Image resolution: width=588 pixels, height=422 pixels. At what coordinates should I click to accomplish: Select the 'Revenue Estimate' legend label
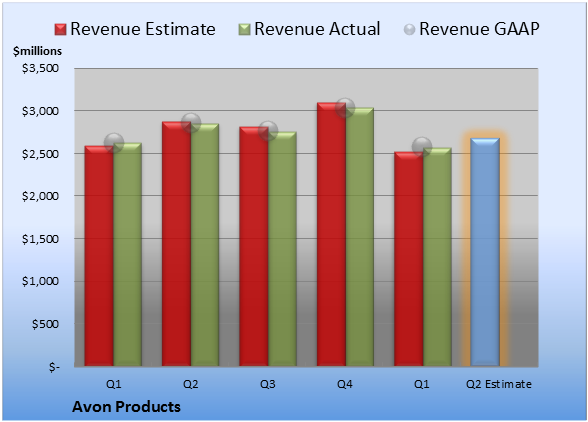pyautogui.click(x=143, y=29)
